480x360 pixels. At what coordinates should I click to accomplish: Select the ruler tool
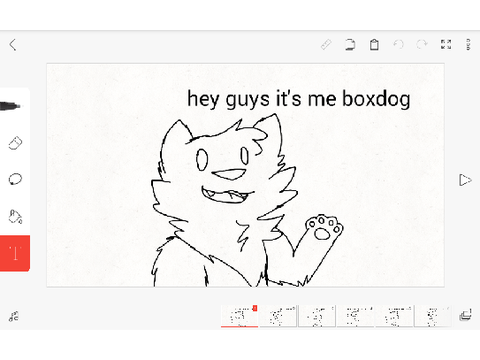(x=326, y=45)
